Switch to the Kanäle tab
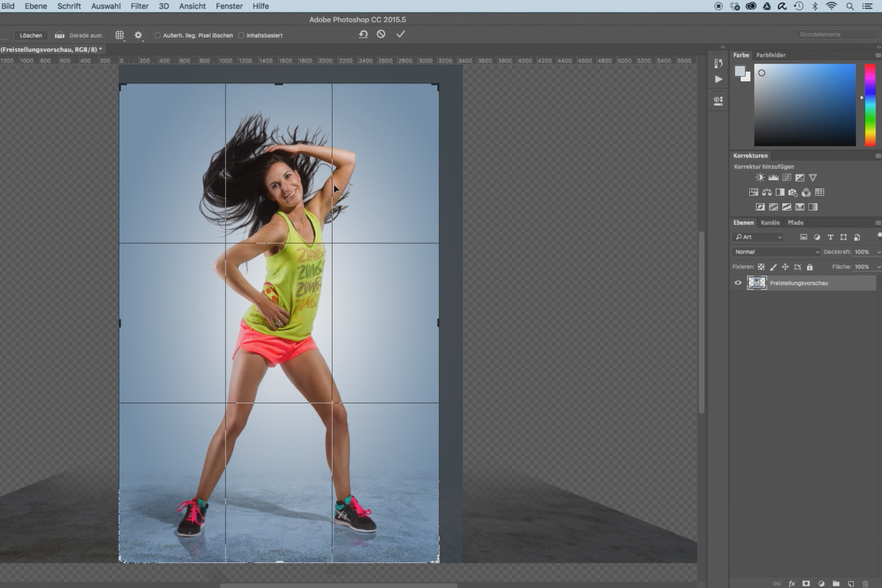 770,223
